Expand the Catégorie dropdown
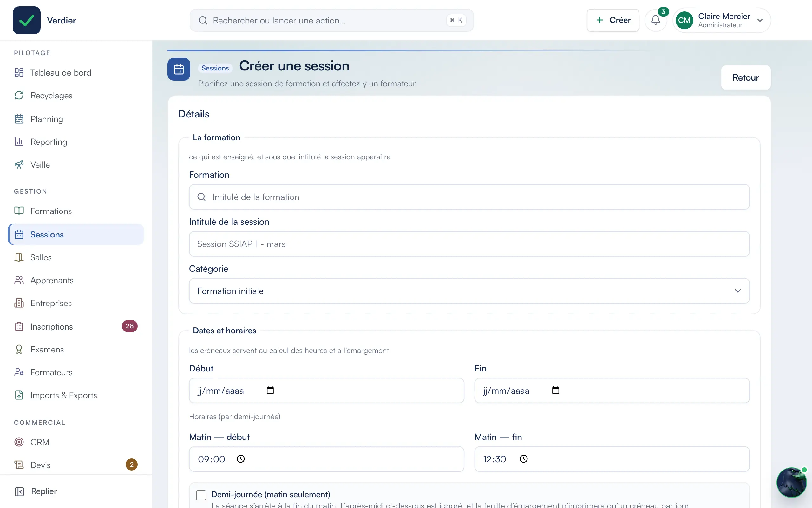 click(x=469, y=291)
